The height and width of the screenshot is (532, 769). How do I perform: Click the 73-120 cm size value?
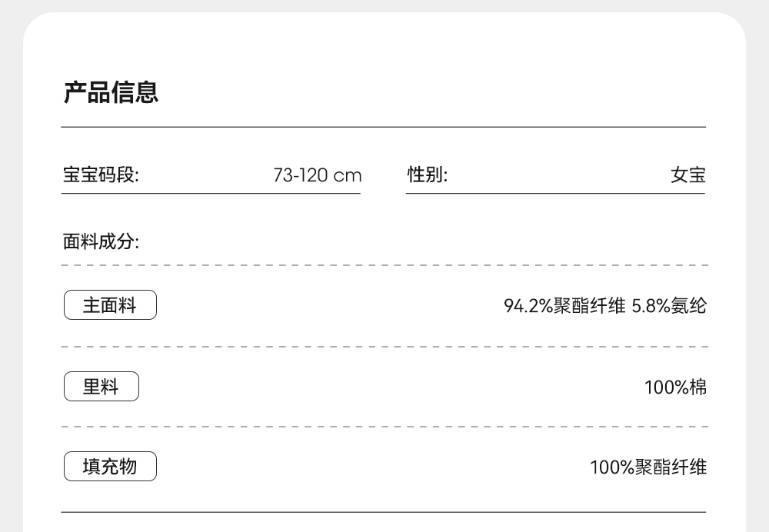[x=317, y=175]
